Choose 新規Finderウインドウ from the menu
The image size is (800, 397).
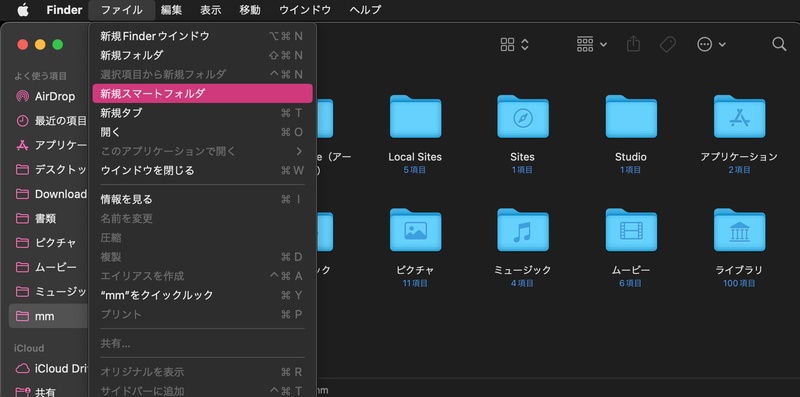tap(202, 36)
